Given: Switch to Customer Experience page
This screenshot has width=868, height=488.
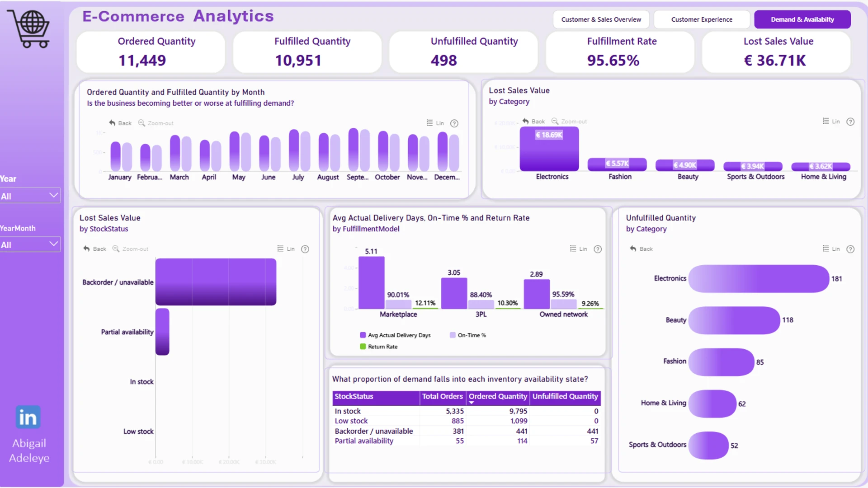Looking at the screenshot, I should (x=702, y=19).
